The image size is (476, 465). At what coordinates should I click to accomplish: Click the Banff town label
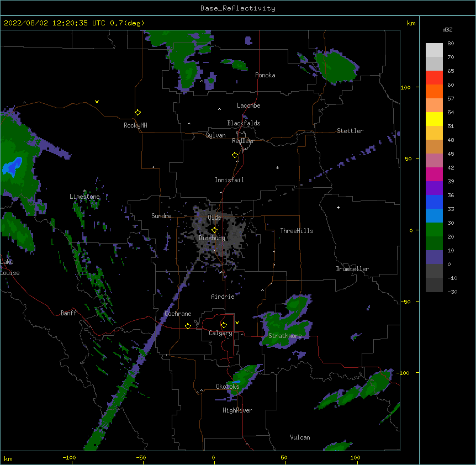pyautogui.click(x=68, y=313)
